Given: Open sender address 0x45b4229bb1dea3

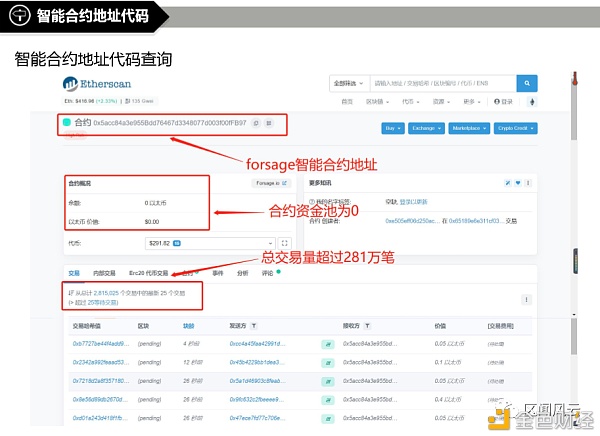Looking at the screenshot, I should [x=257, y=362].
